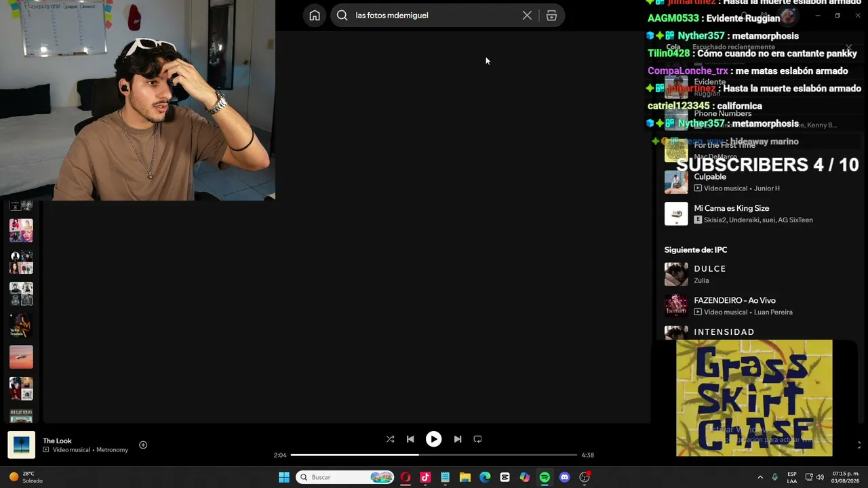Open Copilot from taskbar
Screen dimensions: 868x488
[x=525, y=477]
